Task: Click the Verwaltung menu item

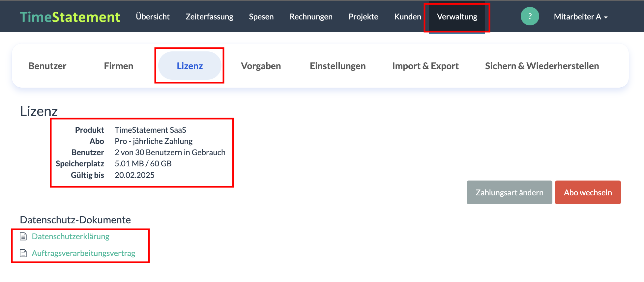Action: [x=457, y=17]
